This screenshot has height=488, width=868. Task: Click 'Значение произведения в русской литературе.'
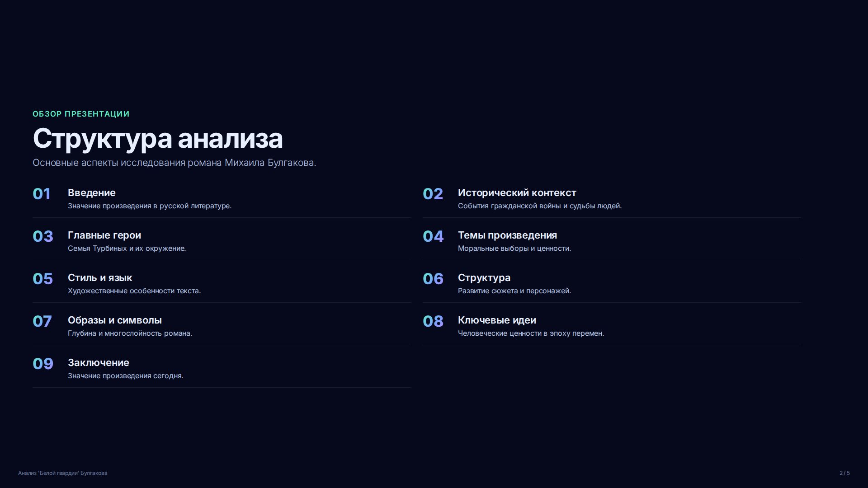[x=150, y=206]
